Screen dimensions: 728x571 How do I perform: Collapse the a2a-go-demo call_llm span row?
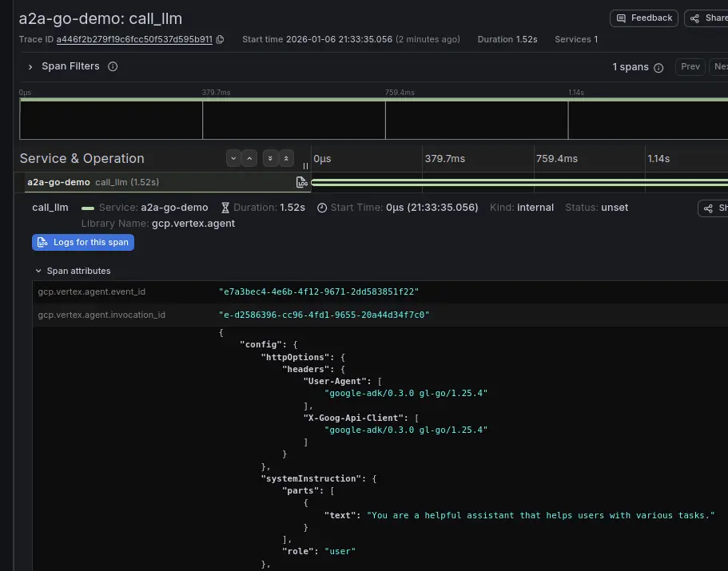tap(92, 182)
